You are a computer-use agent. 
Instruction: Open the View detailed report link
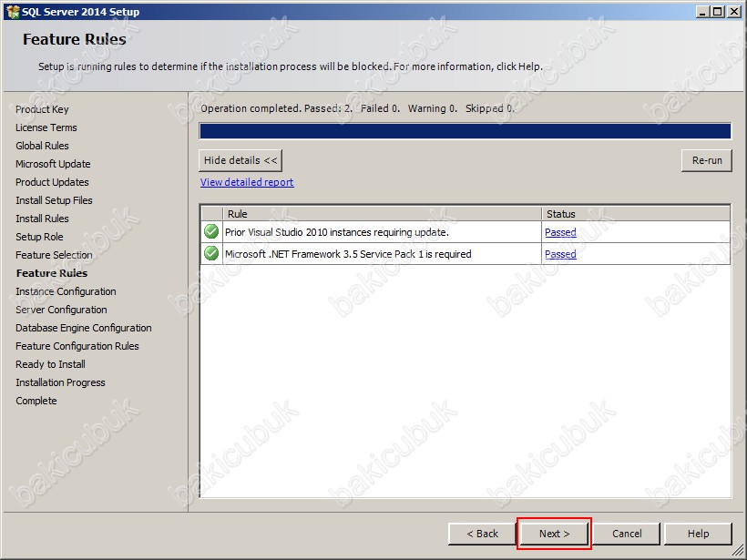247,182
